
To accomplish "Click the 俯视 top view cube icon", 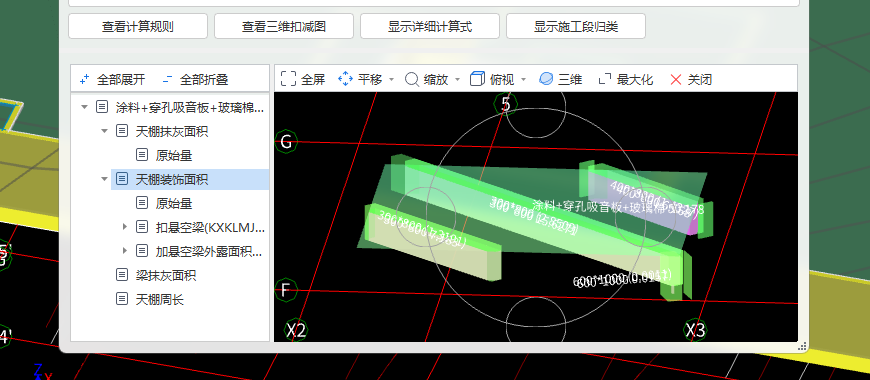I will 477,79.
